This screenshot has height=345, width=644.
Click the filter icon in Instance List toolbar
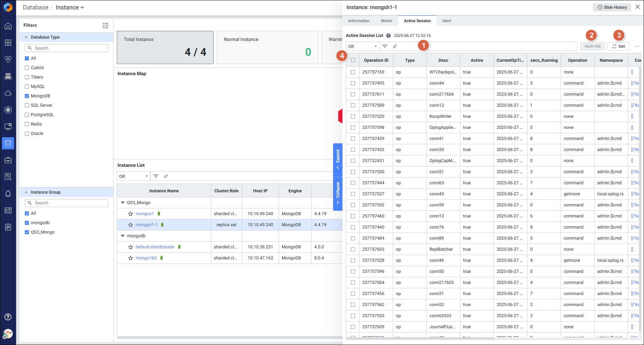(156, 176)
